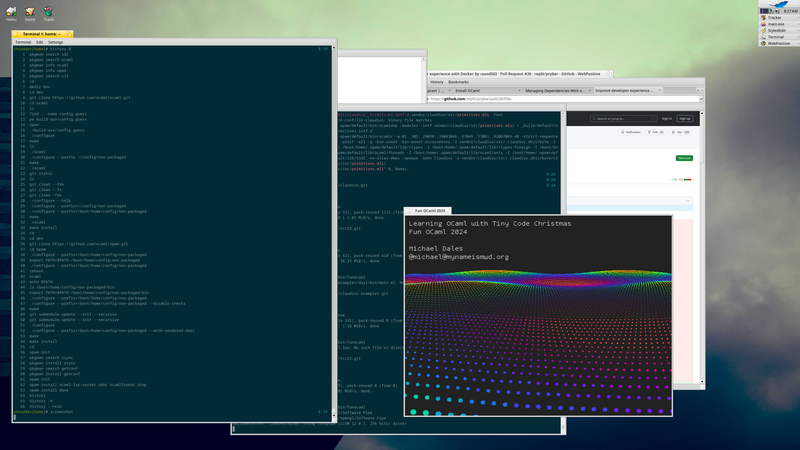This screenshot has height=450, width=800.
Task: Open the Settings menu in the Terminal window
Action: point(55,42)
